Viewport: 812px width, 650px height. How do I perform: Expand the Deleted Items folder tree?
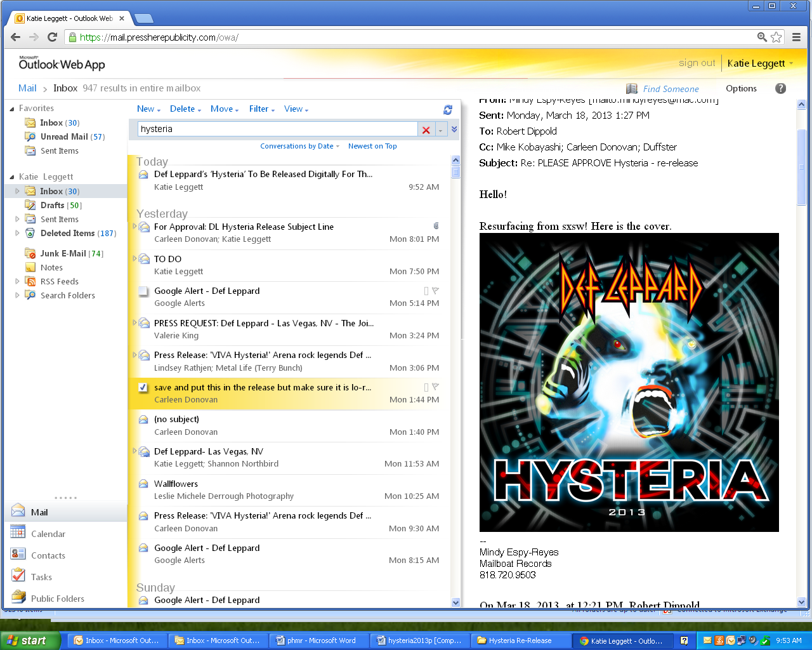tap(17, 233)
